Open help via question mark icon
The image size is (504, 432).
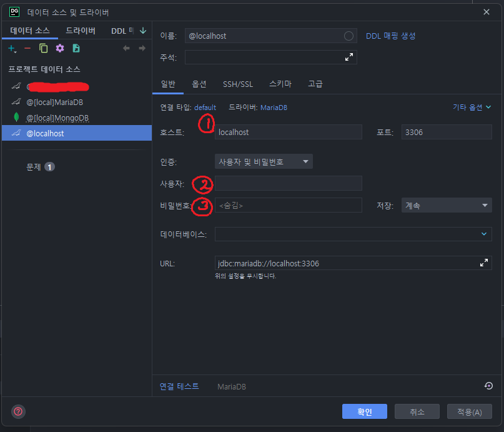[18, 411]
